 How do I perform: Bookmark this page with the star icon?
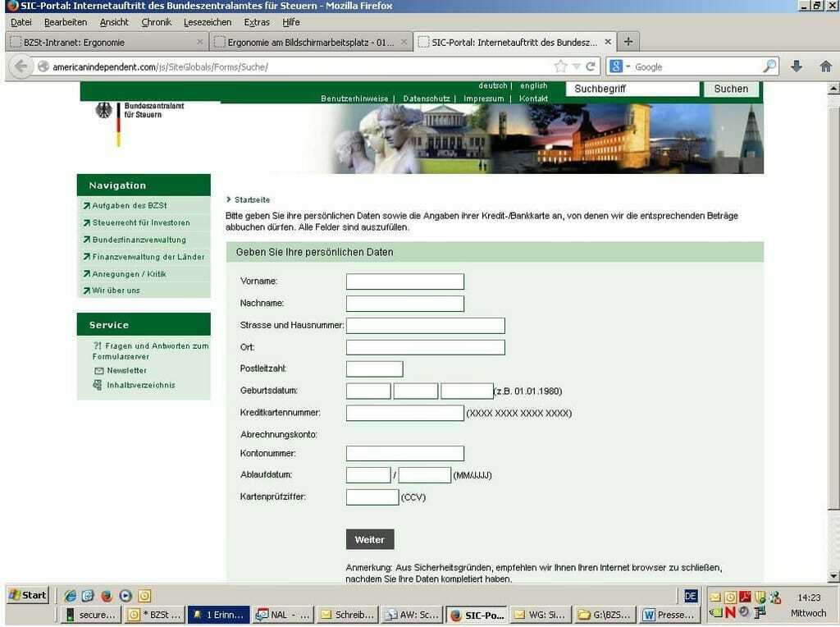(x=561, y=66)
